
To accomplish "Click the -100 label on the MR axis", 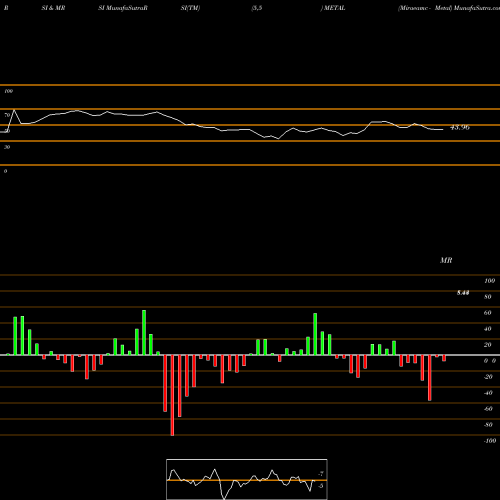I will [490, 441].
